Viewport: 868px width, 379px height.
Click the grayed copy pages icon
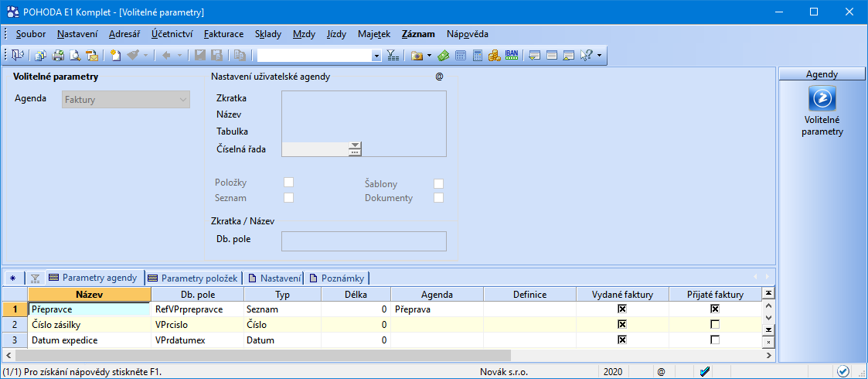(240, 55)
